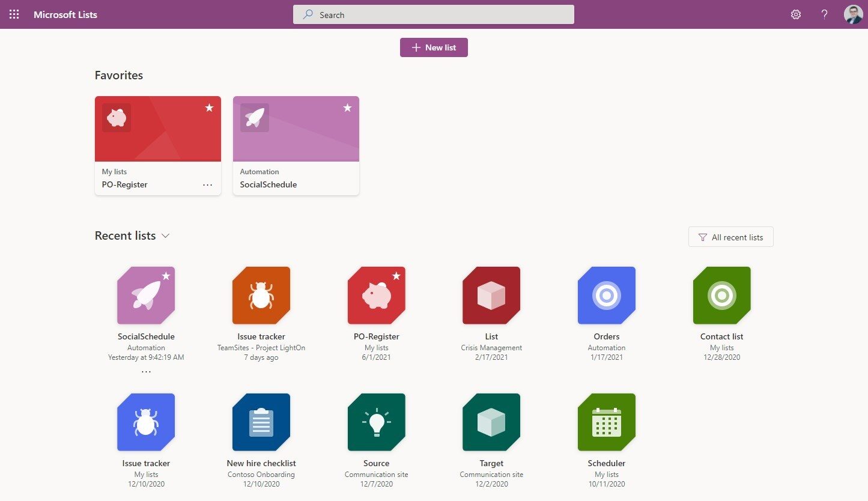Open the New hire checklist clipboard icon

coord(261,422)
